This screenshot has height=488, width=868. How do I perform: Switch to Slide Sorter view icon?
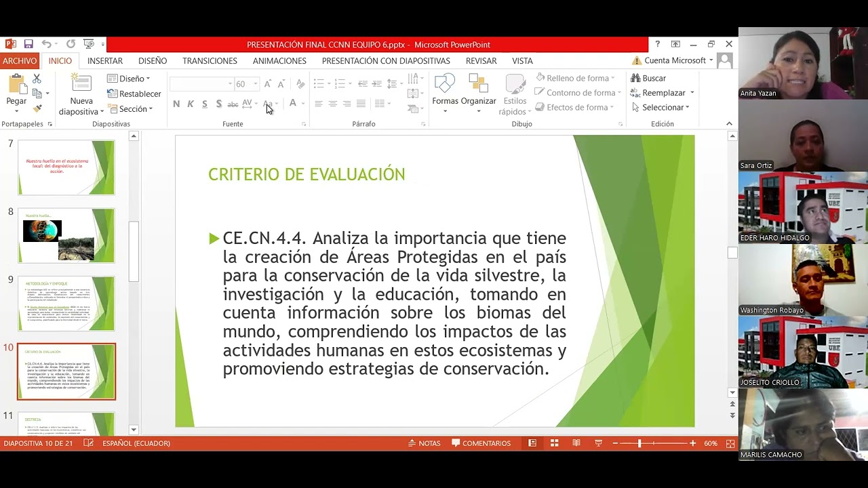coord(554,443)
